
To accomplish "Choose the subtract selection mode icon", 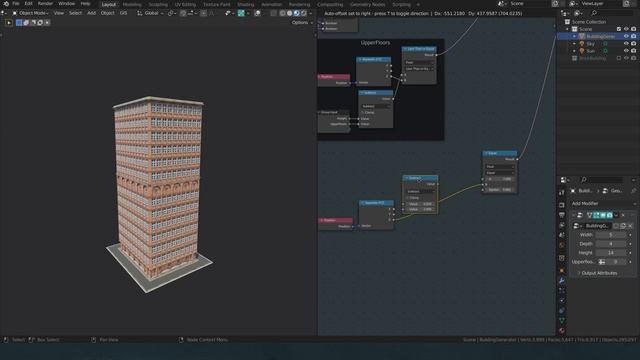I will click(33, 22).
